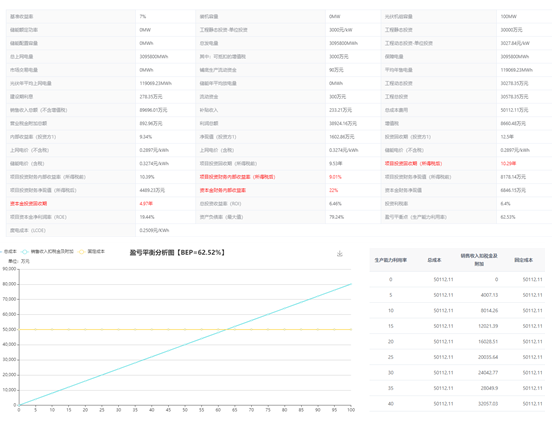Click the 22% capital IRR value
The width and height of the screenshot is (552, 425).
333,190
